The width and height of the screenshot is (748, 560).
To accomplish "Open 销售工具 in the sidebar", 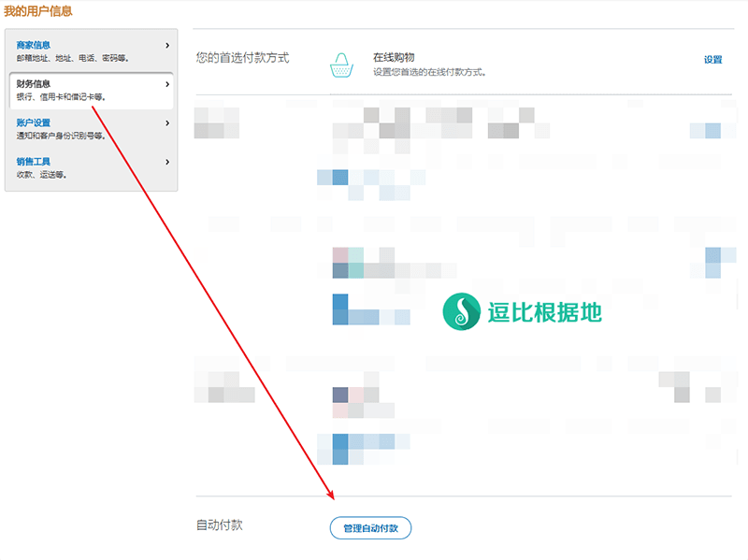I will point(34,162).
